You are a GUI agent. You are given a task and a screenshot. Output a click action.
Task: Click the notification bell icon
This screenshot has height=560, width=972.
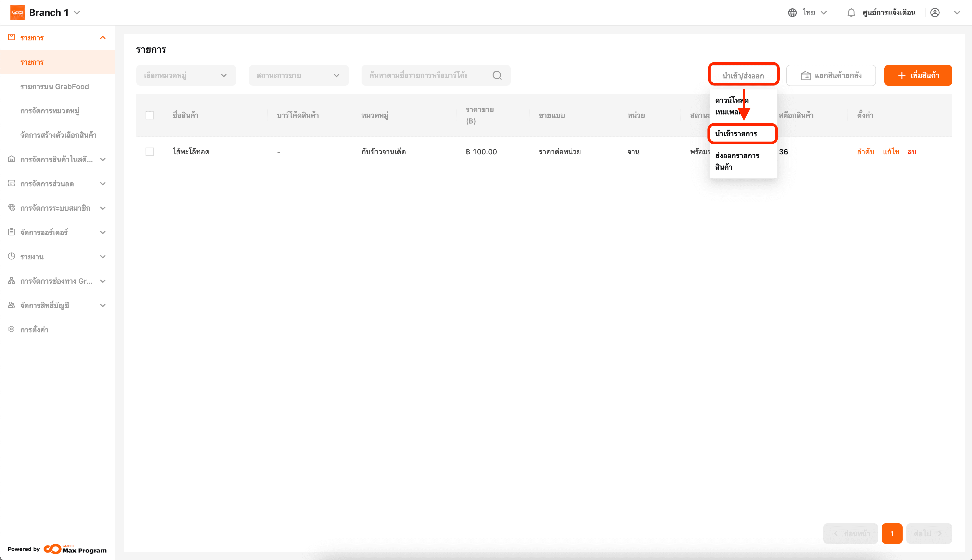pyautogui.click(x=851, y=13)
